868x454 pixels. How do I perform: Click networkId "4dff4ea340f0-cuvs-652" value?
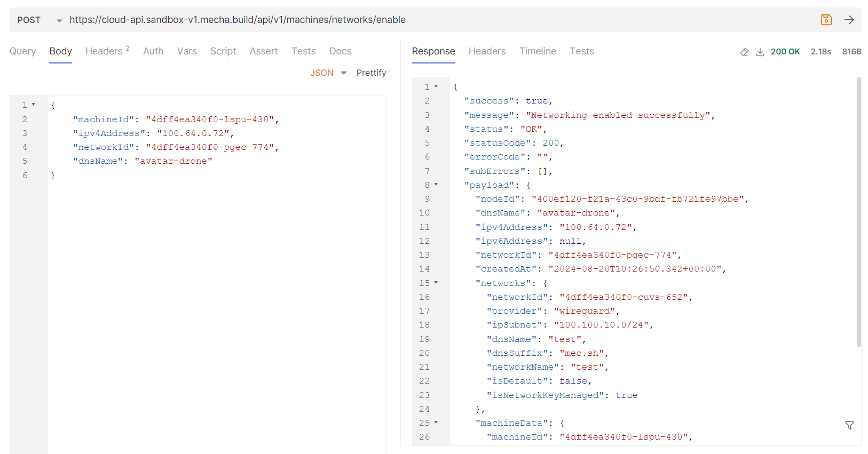624,297
